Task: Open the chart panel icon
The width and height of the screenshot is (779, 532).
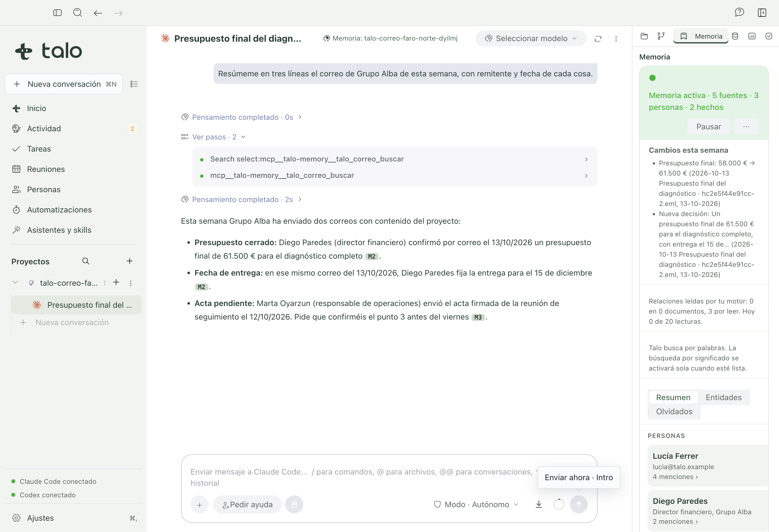Action: tap(752, 36)
